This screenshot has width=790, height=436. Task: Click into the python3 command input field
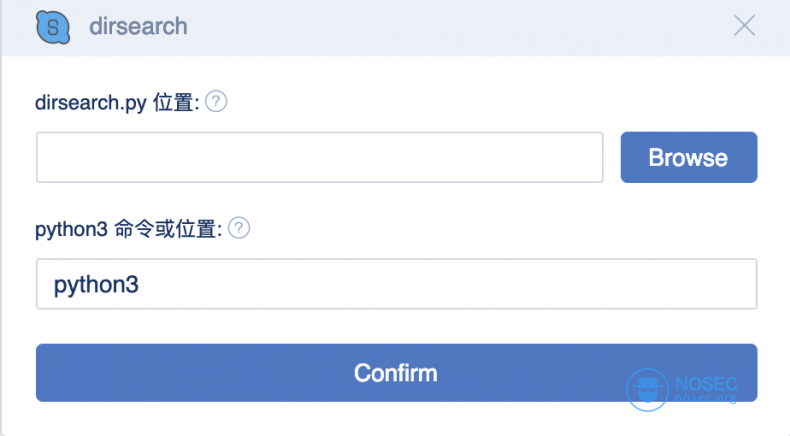pos(397,284)
